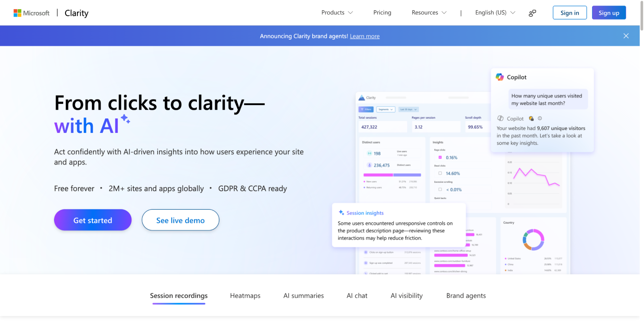Toggle the Dead clicks checkbox at 14.60%
The height and width of the screenshot is (332, 644).
point(440,173)
